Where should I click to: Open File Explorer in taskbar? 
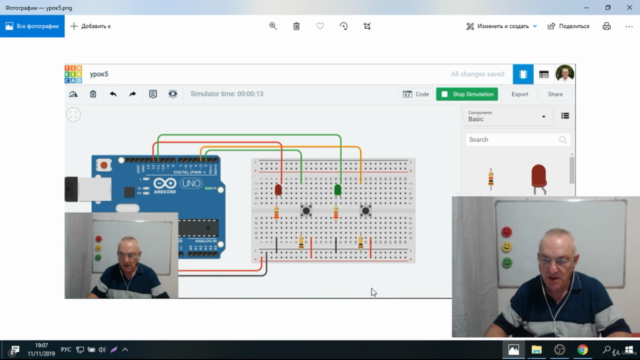[536, 350]
